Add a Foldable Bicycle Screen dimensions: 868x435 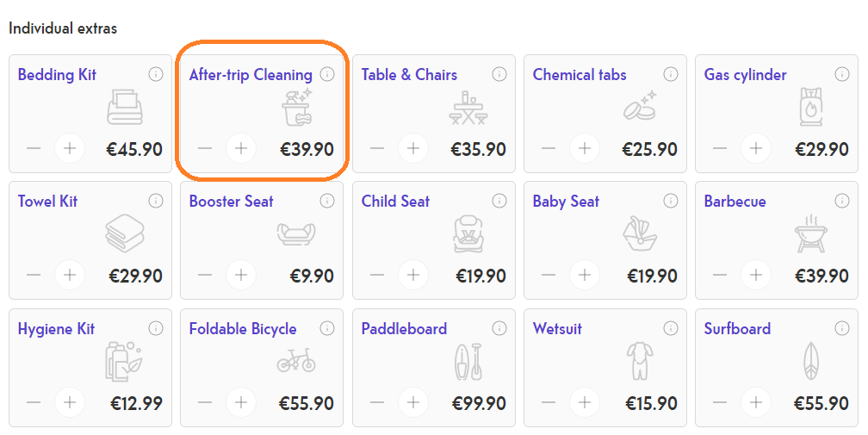pos(241,402)
